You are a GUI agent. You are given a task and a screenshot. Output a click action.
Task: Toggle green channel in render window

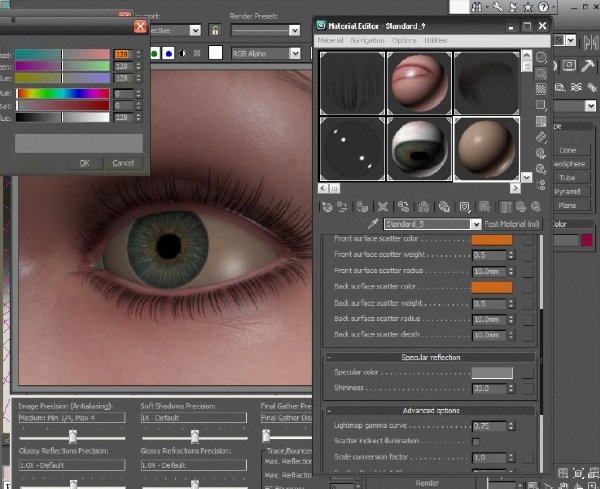tap(155, 53)
